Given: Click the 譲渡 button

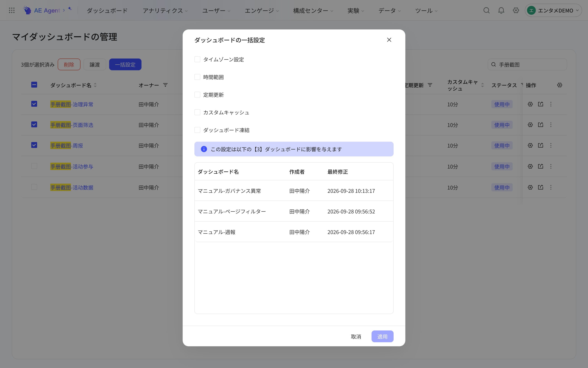Looking at the screenshot, I should click(95, 65).
